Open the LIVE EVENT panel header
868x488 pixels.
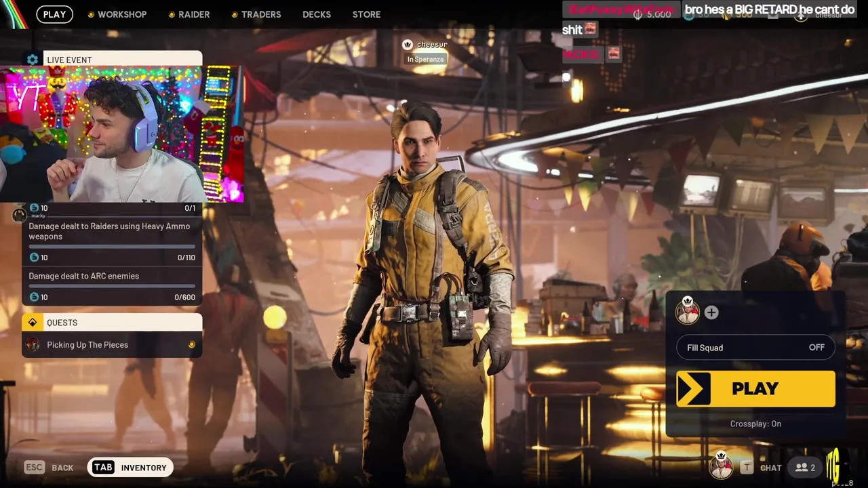click(x=112, y=60)
